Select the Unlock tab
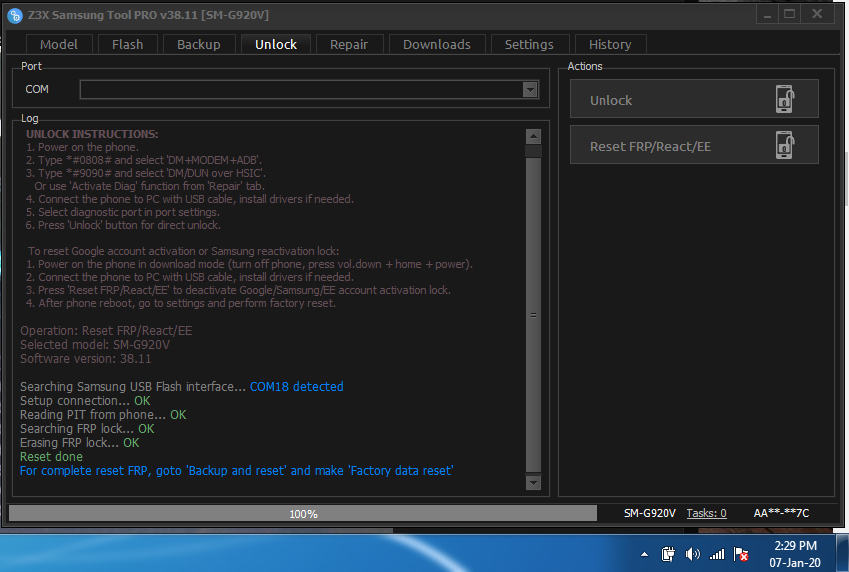 (x=276, y=44)
